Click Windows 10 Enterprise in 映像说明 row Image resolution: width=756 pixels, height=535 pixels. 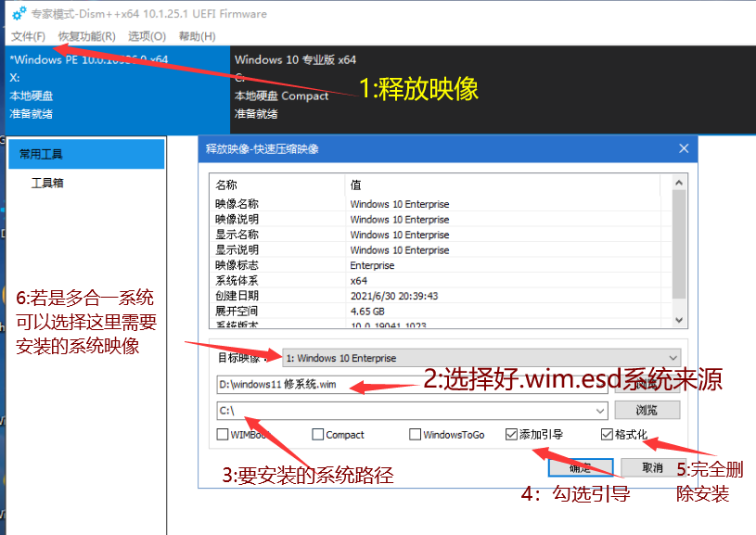coord(400,220)
